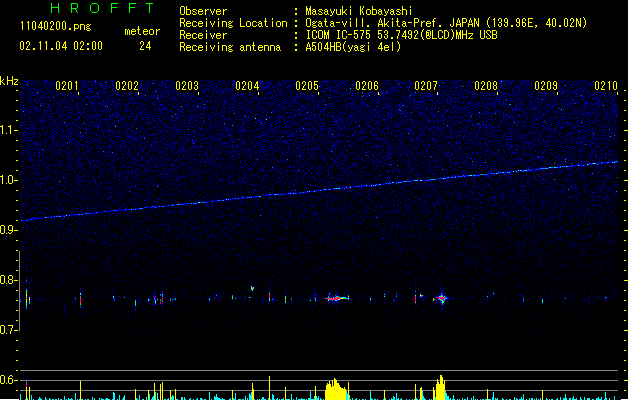Image resolution: width=629 pixels, height=400 pixels.
Task: Click the Receiving antenna label
Action: [x=230, y=47]
